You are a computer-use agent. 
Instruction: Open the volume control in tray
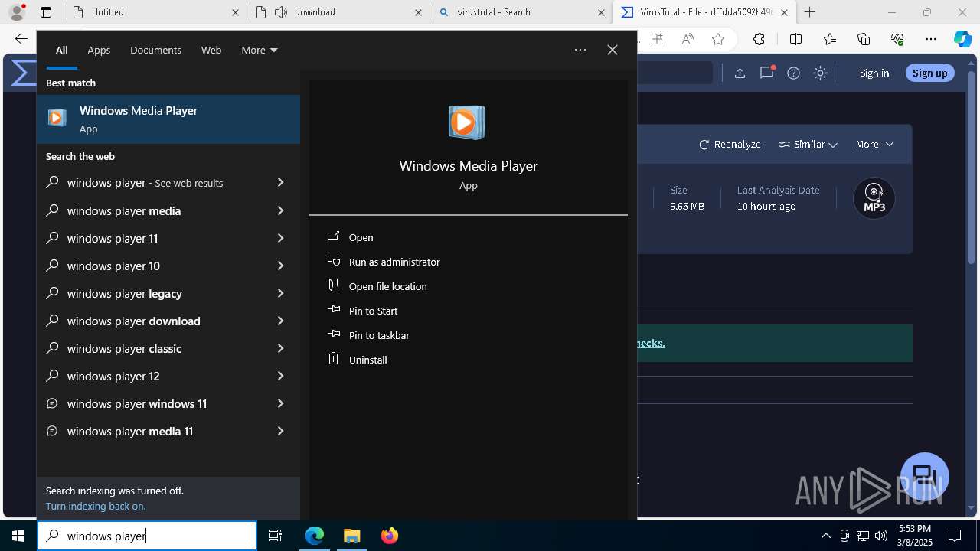[880, 536]
